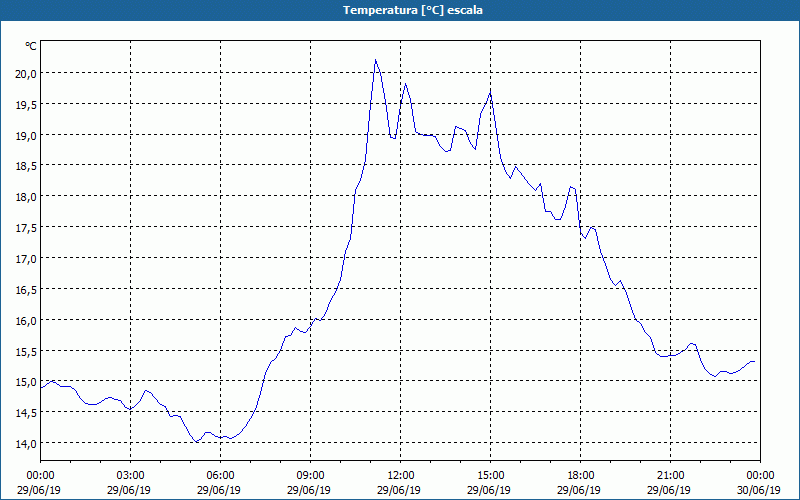This screenshot has width=800, height=500.
Task: Click the 15:00 time axis label
Action: 491,476
